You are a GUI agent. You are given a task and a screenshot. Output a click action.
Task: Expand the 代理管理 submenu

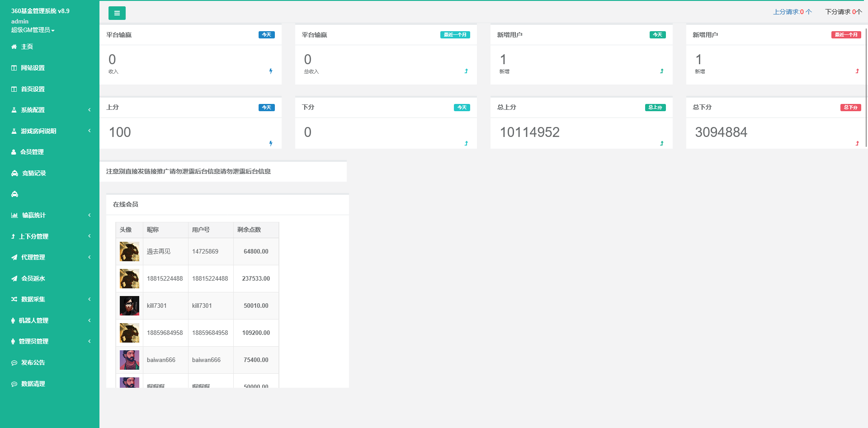coord(89,257)
